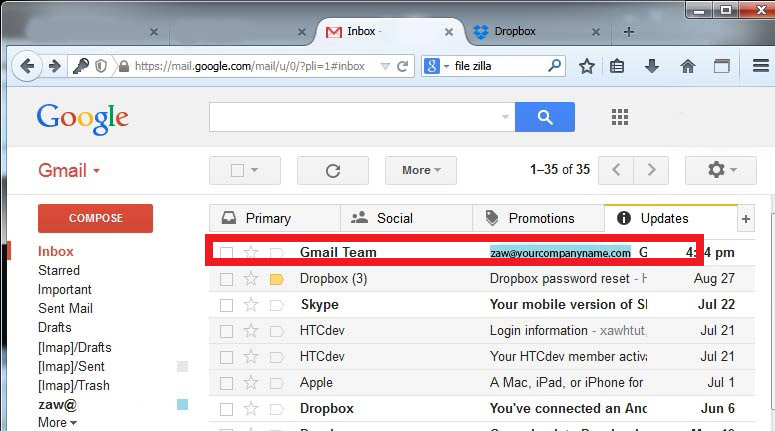Open the Drafts folder
775x431 pixels.
point(54,328)
